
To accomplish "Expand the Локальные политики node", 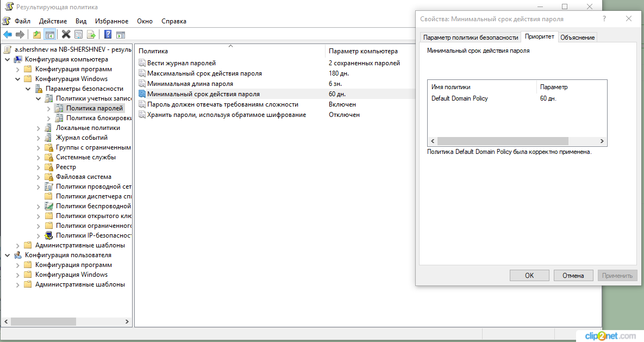I will pyautogui.click(x=38, y=128).
